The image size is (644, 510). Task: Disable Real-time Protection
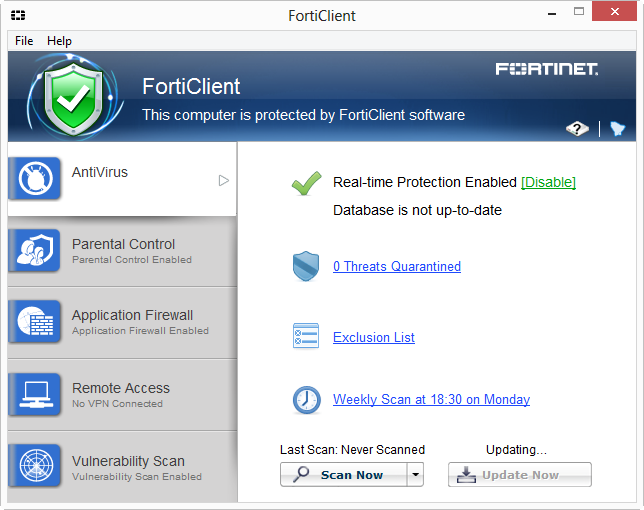pos(548,182)
